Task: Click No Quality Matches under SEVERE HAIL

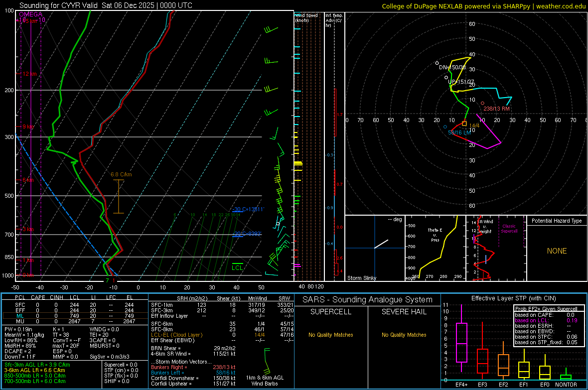Action: point(404,335)
